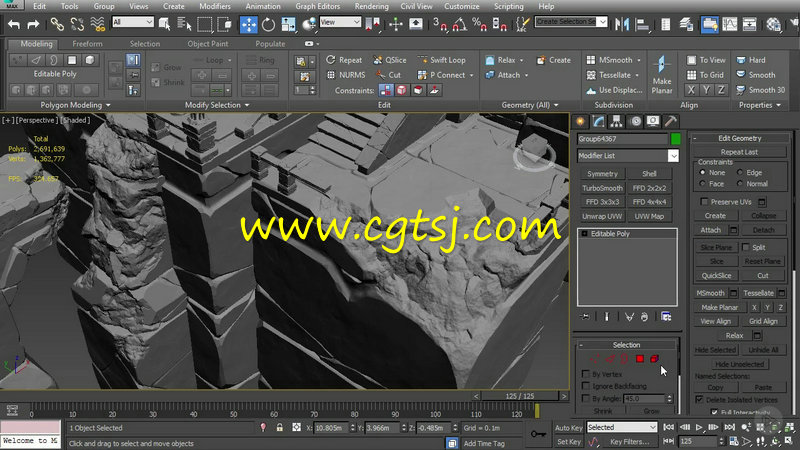This screenshot has height=450, width=800.
Task: Click the Pin Stack icon
Action: click(585, 317)
